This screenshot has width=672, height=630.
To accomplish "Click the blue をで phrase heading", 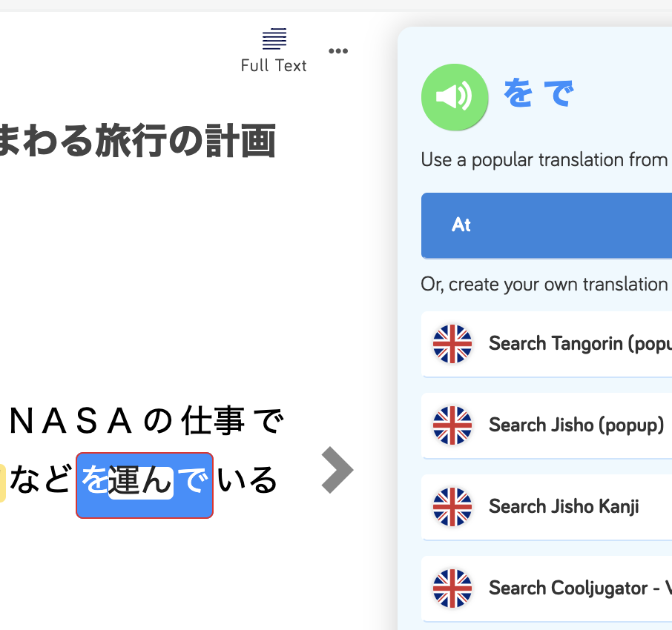I will [x=539, y=93].
